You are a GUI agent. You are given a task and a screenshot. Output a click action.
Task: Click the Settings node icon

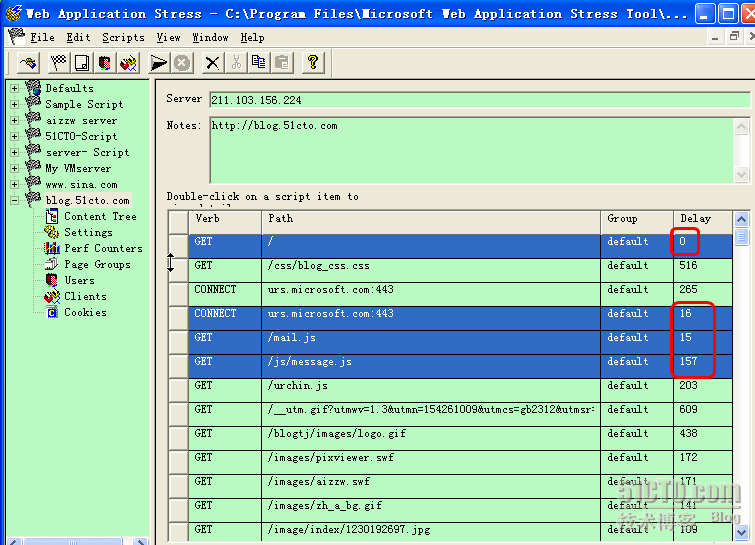tap(52, 232)
